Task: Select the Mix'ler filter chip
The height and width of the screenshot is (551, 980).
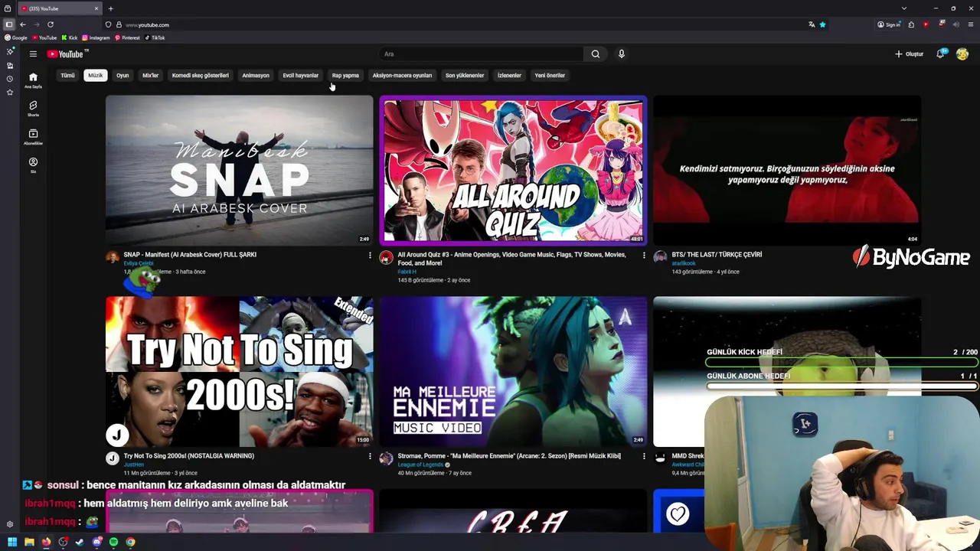Action: tap(151, 75)
